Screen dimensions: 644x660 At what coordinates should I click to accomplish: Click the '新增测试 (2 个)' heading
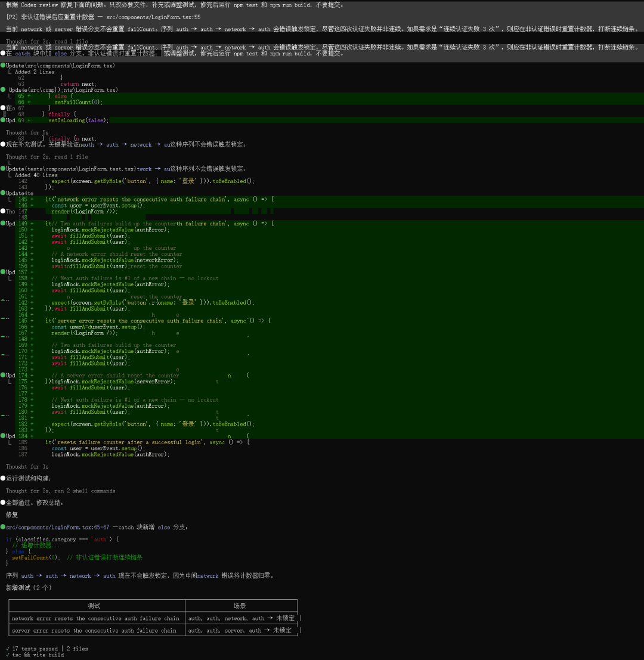pos(29,588)
